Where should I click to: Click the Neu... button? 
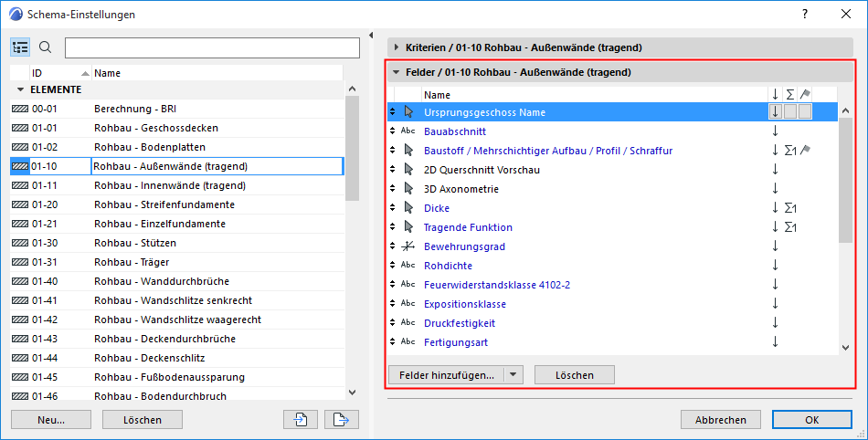51,420
